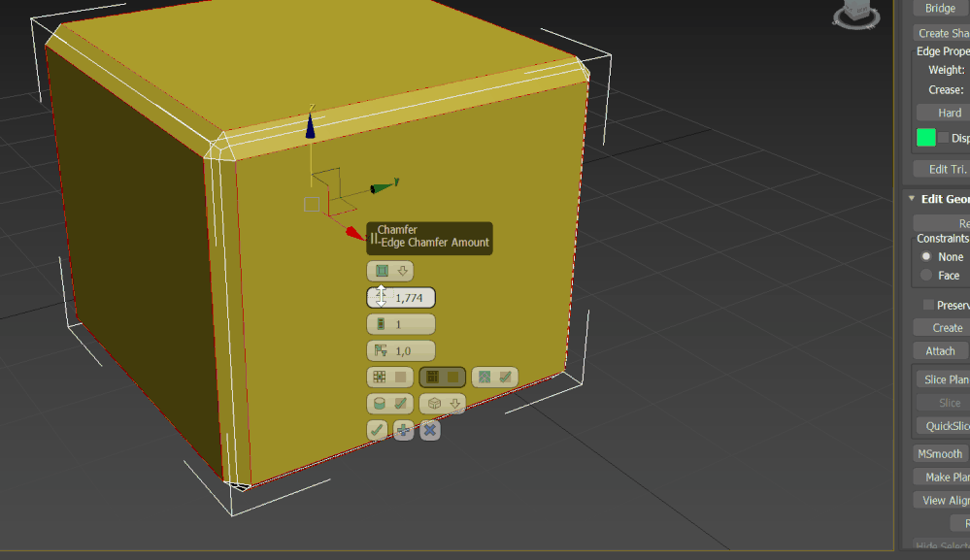Click the Bridge button

coord(940,8)
